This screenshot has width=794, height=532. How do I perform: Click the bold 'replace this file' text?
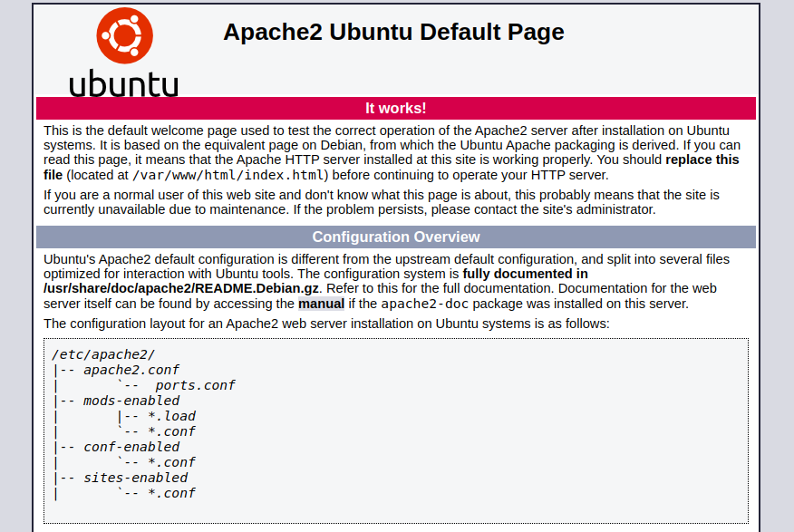coord(702,160)
